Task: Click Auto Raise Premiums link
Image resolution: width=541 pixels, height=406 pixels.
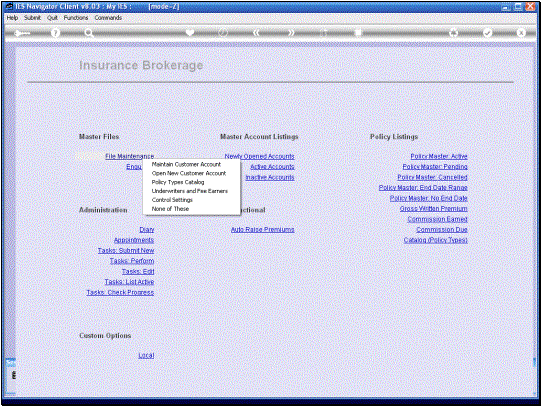Action: coord(263,229)
